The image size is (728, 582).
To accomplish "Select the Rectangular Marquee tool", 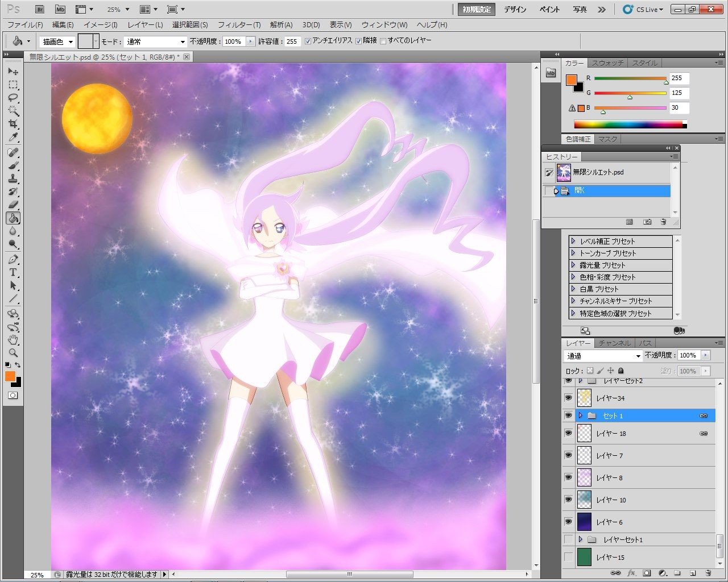I will click(x=13, y=85).
